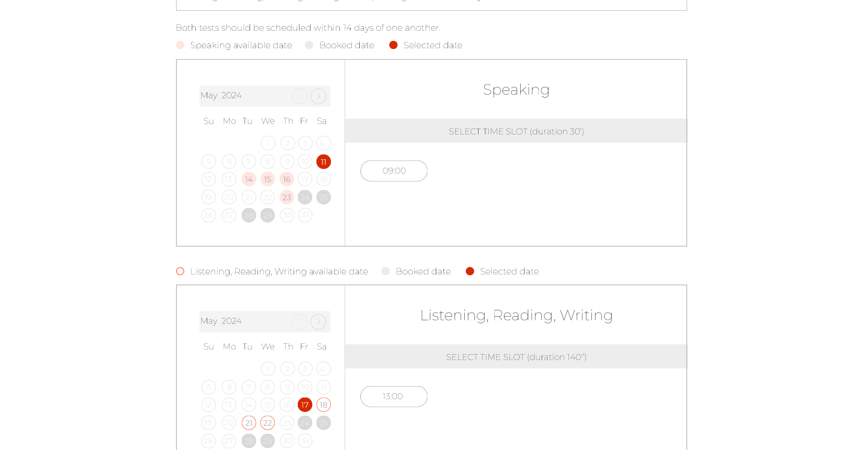Go to next month in Listening calendar
The width and height of the screenshot is (868, 450).
[x=318, y=322]
